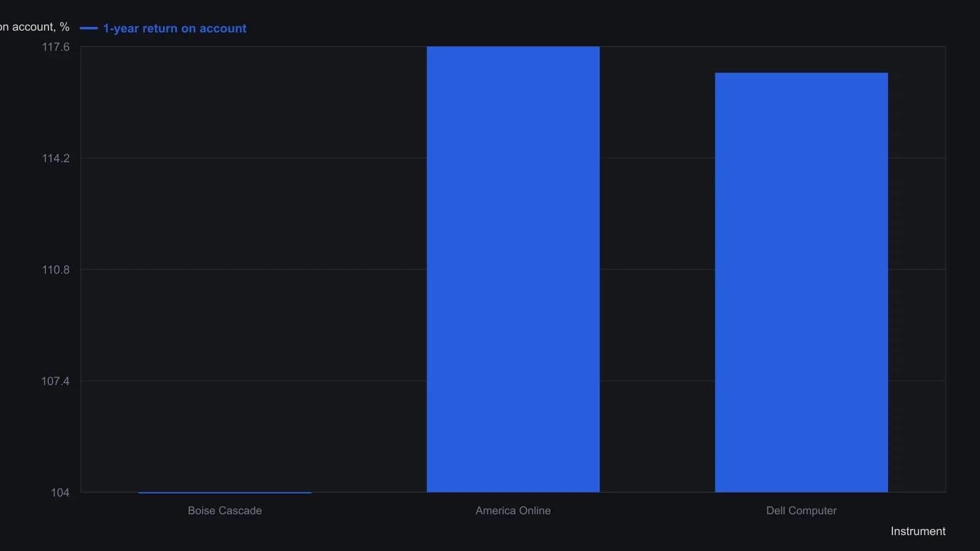Screen dimensions: 980x551
Task: Click the 104 y-axis tick label
Action: coord(60,493)
